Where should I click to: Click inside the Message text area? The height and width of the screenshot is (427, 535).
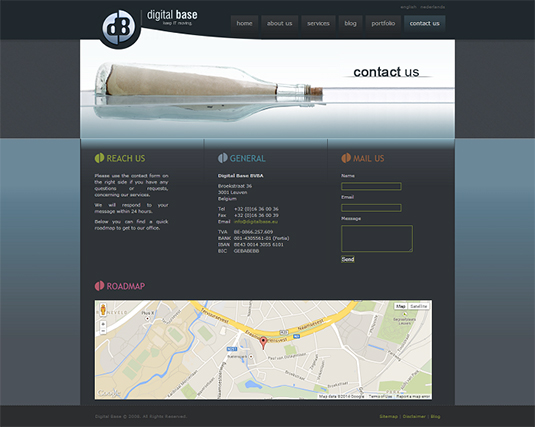[377, 238]
